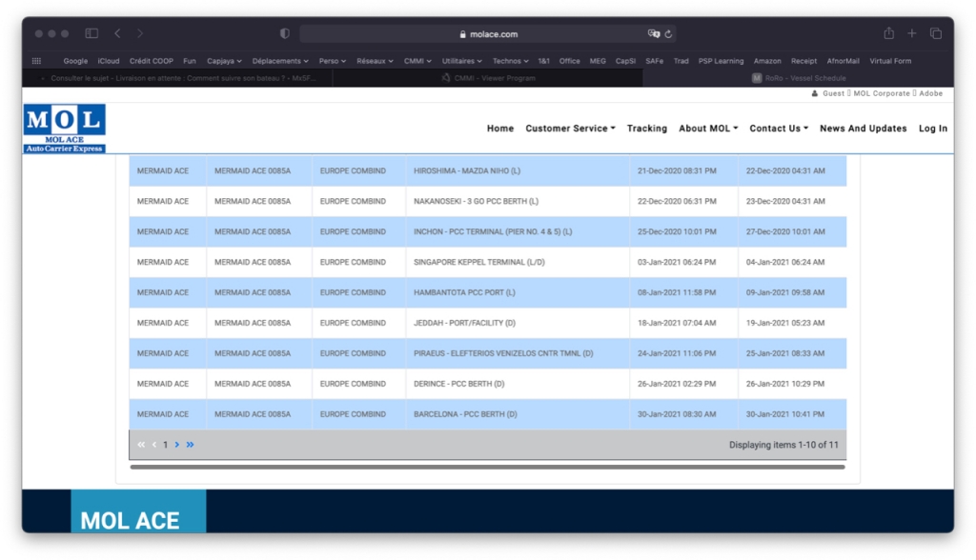Open the Virtual Form bookmark
This screenshot has height=560, width=976.
[890, 61]
